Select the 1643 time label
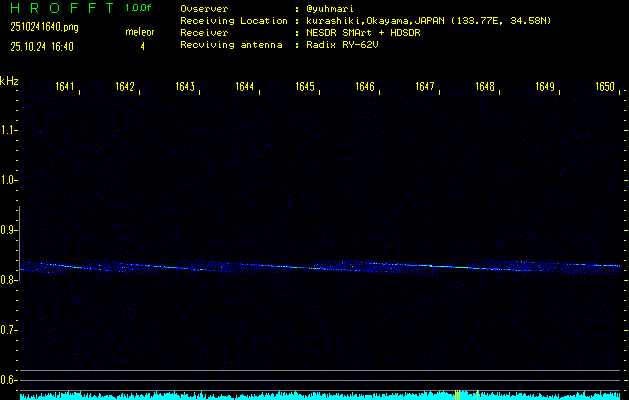 tap(185, 87)
